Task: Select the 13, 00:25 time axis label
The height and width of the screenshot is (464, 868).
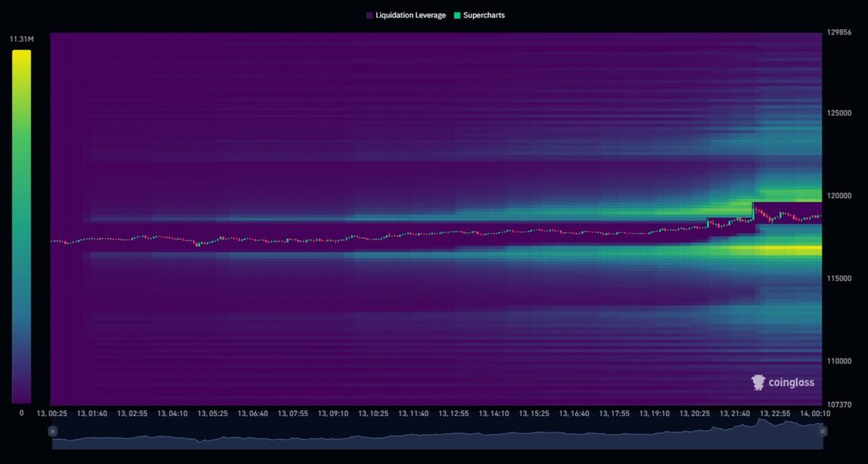Action: (x=53, y=414)
